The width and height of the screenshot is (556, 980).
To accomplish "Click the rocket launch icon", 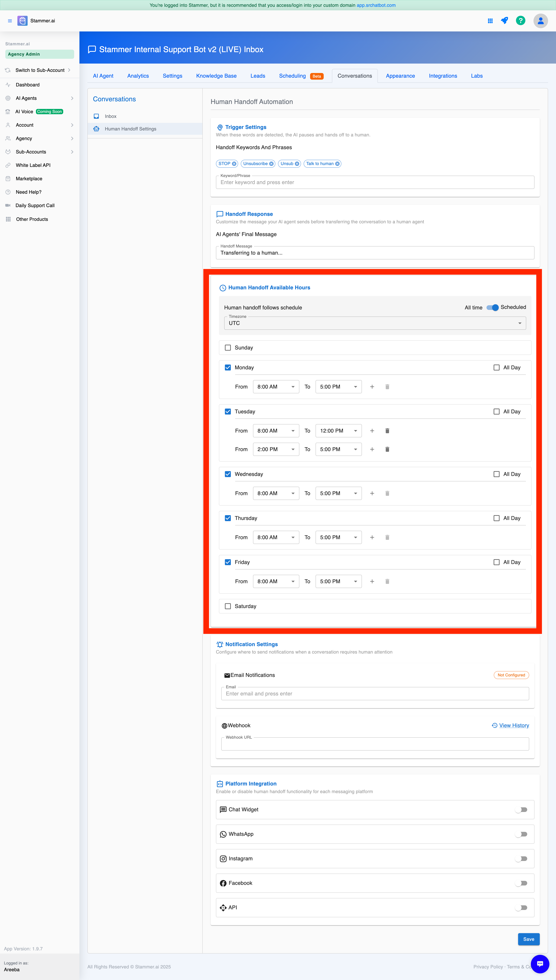I will point(504,21).
